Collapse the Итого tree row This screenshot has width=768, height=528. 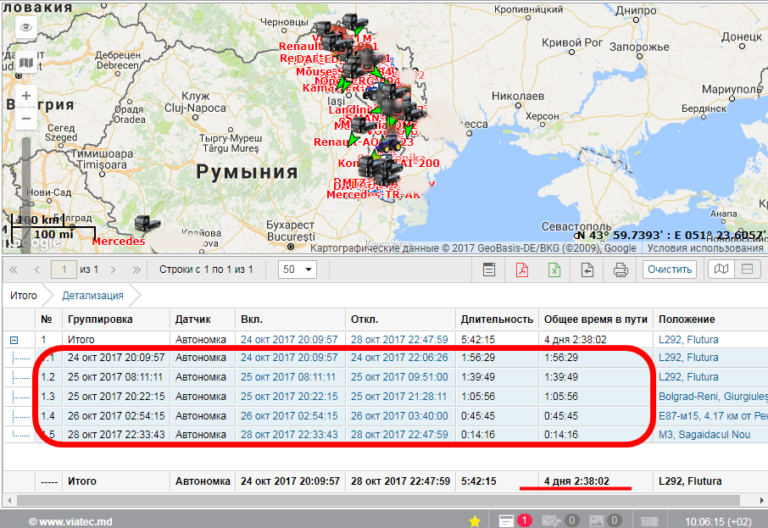coord(14,340)
